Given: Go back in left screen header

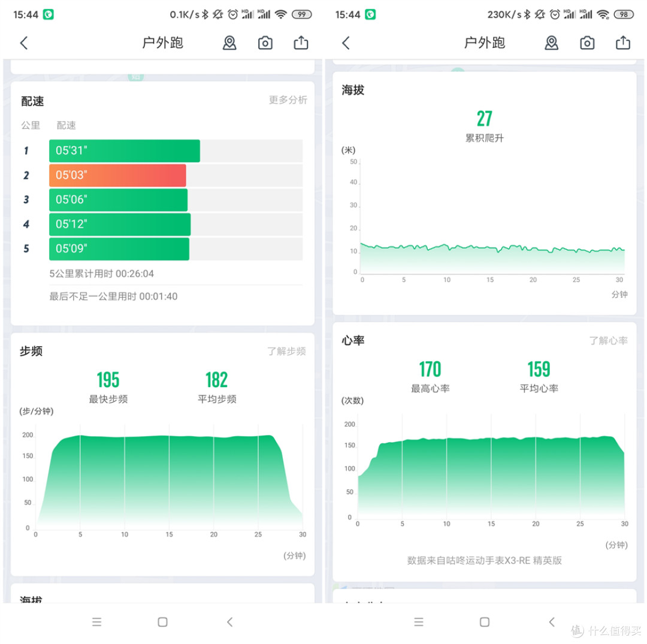Looking at the screenshot, I should tap(24, 43).
